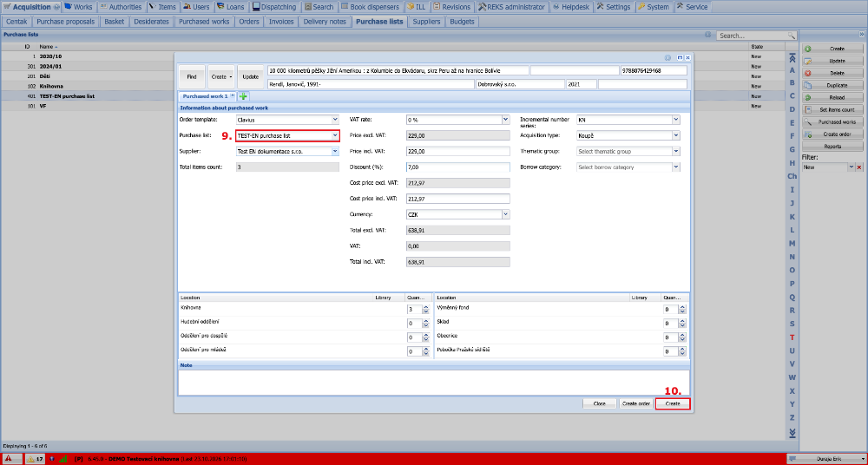
Task: Add a new purchased work tab with the green plus
Action: tap(243, 96)
